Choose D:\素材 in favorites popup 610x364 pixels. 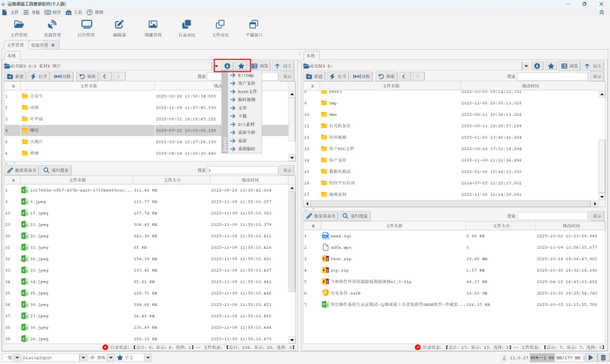pos(245,125)
